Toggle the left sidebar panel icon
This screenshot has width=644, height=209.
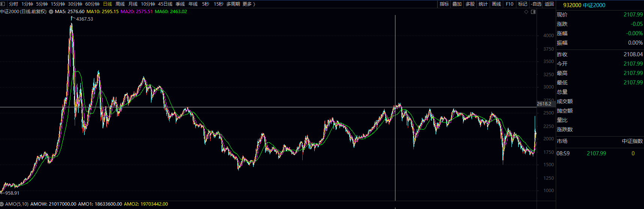(3, 4)
